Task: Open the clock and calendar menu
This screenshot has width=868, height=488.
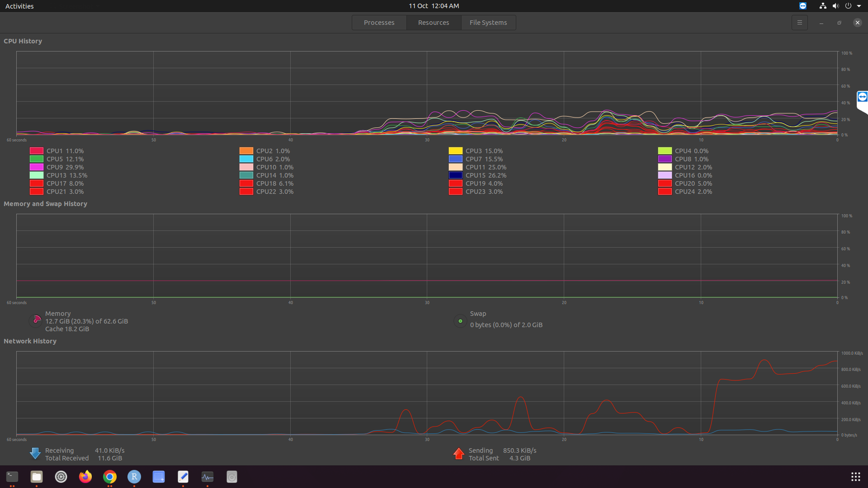Action: point(434,6)
